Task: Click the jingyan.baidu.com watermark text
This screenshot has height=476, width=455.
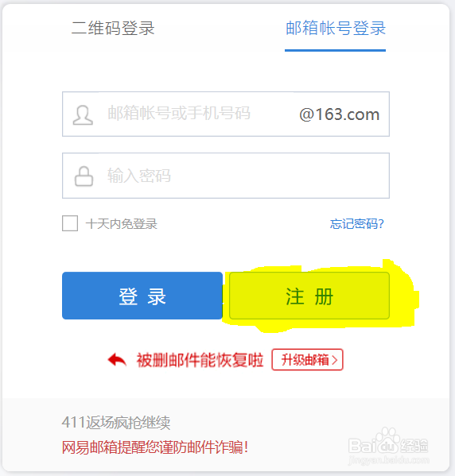Action: (x=389, y=460)
